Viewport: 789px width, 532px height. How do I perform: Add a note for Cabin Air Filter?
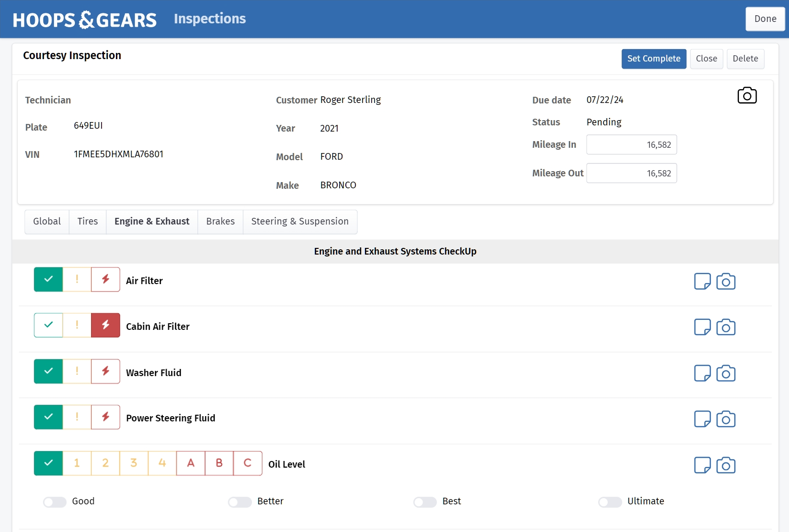(x=702, y=327)
